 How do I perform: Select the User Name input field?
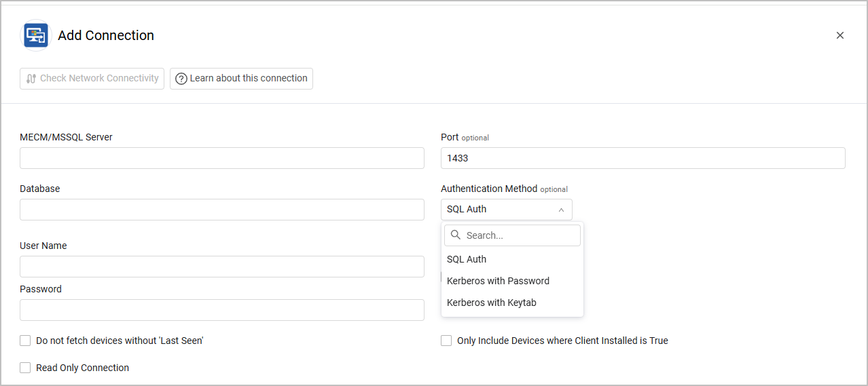coord(222,267)
